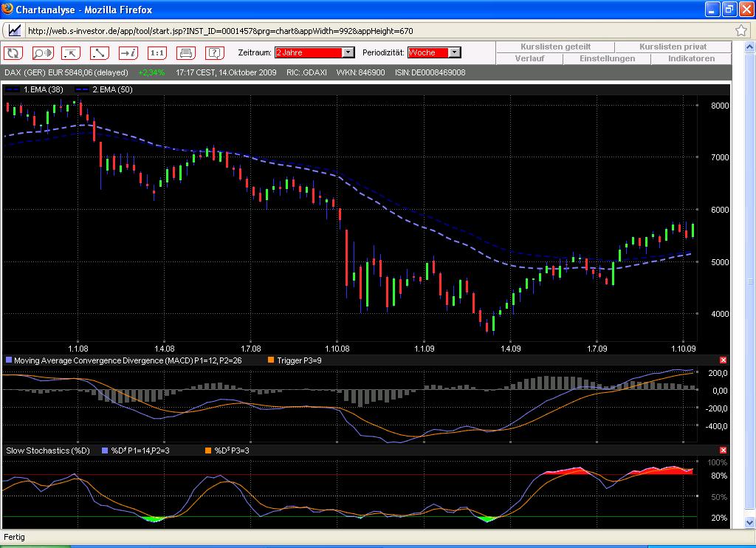Click the 1. EMA (38) legend entry
The width and height of the screenshot is (756, 548).
(33, 89)
